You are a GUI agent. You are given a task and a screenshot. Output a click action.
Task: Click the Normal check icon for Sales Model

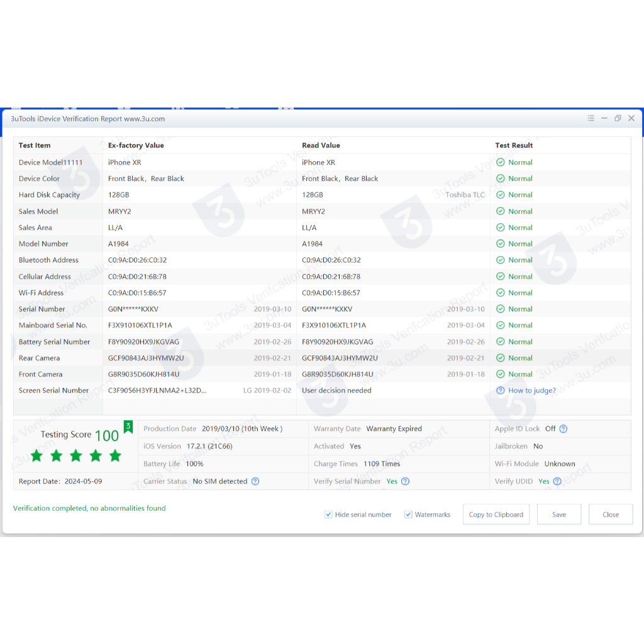click(x=500, y=211)
